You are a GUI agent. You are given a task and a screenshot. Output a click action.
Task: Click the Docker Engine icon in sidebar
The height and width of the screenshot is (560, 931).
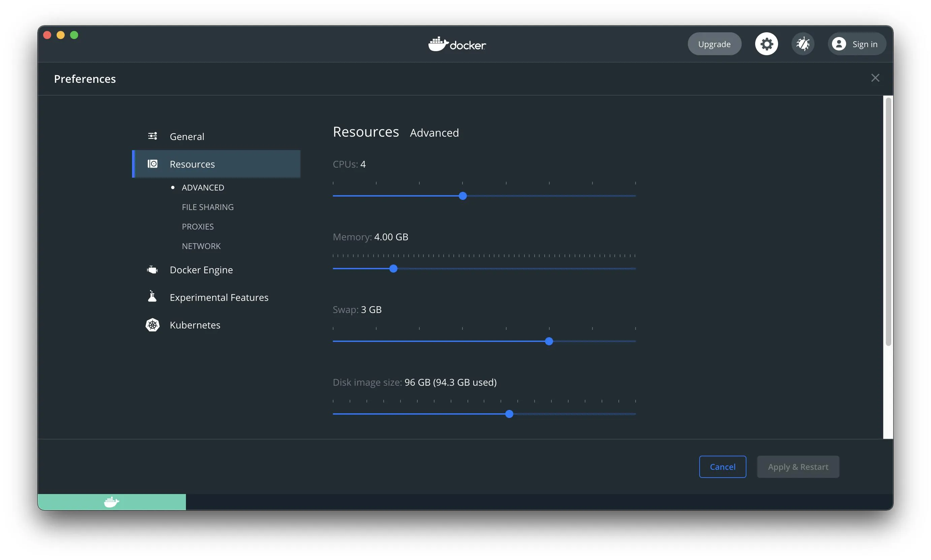[152, 270]
